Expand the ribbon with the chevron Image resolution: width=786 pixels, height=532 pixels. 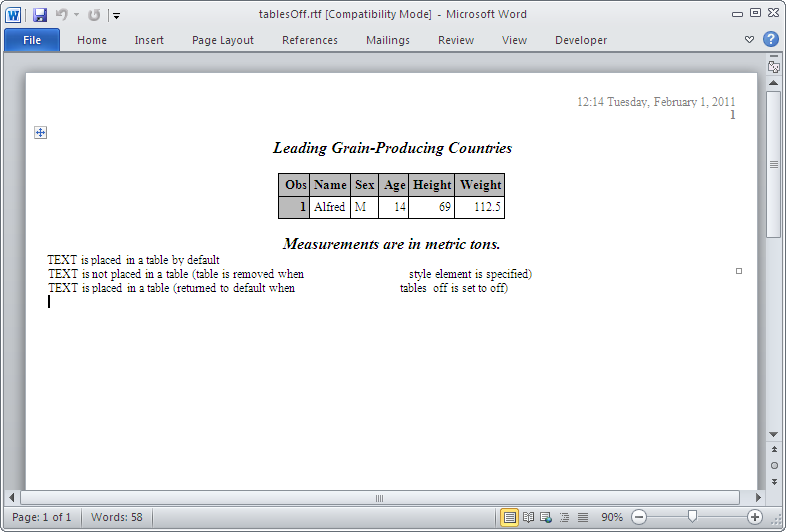(749, 40)
